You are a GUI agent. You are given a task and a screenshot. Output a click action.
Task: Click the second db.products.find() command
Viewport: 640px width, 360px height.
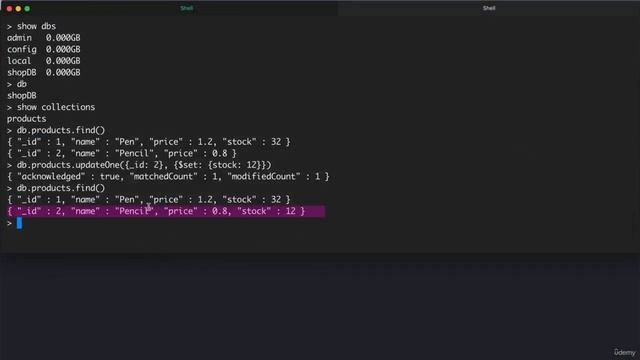tap(56, 188)
